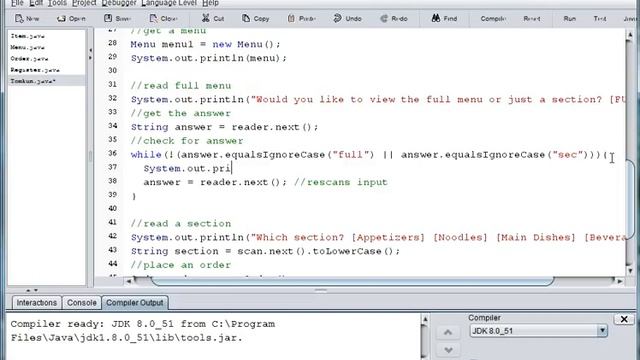Click the horizontal scrollbar right arrow
Image resolution: width=640 pixels, height=360 pixels.
click(620, 281)
